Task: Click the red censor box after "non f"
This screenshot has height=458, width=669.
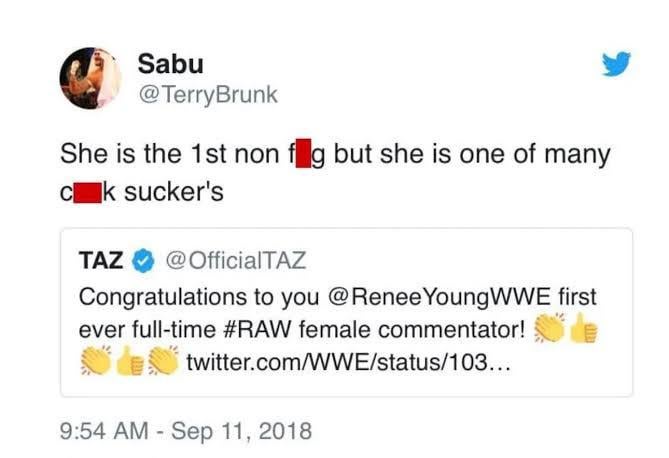Action: pos(305,156)
